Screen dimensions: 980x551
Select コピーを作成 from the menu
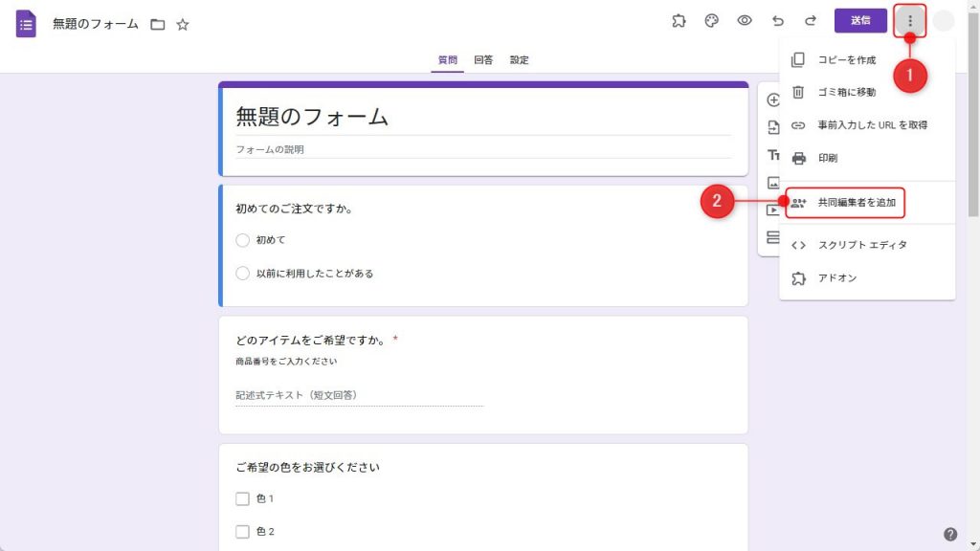click(x=867, y=60)
